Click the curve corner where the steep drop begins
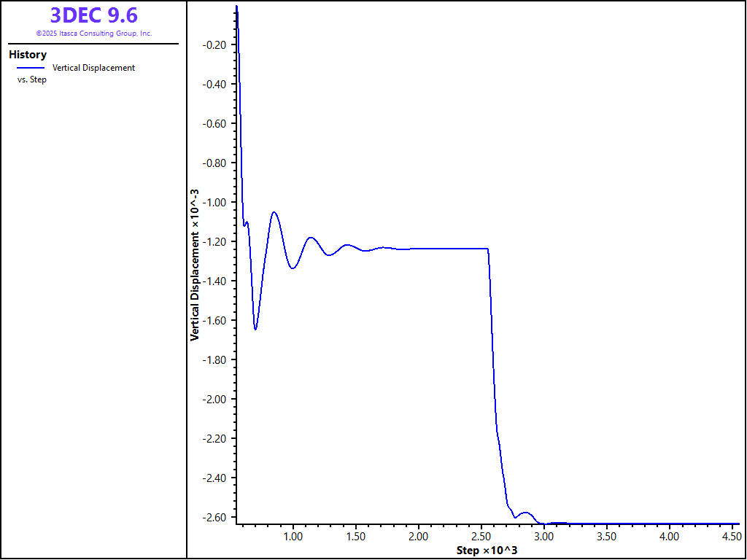The image size is (747, 560). pos(487,249)
